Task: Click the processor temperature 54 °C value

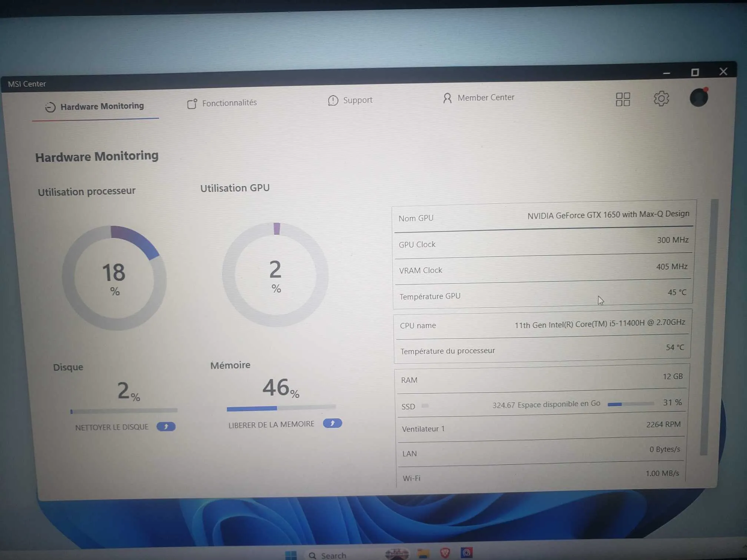Action: coord(675,347)
